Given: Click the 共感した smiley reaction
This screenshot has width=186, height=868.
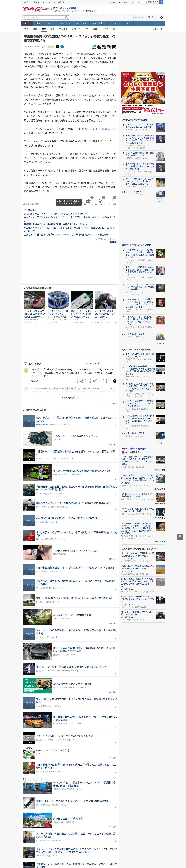Looking at the screenshot, I should coord(77,381).
